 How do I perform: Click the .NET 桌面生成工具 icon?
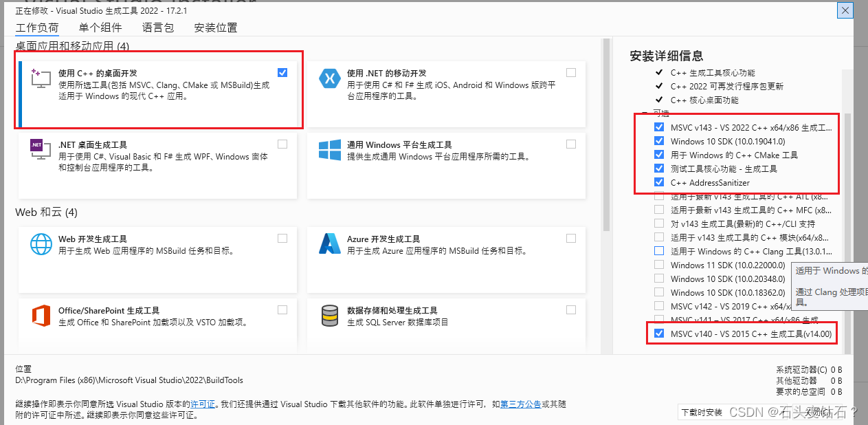coord(41,149)
